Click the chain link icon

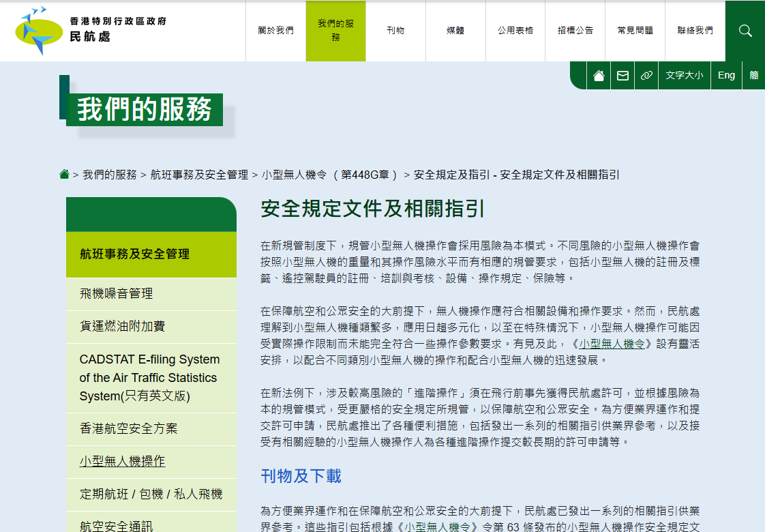646,76
